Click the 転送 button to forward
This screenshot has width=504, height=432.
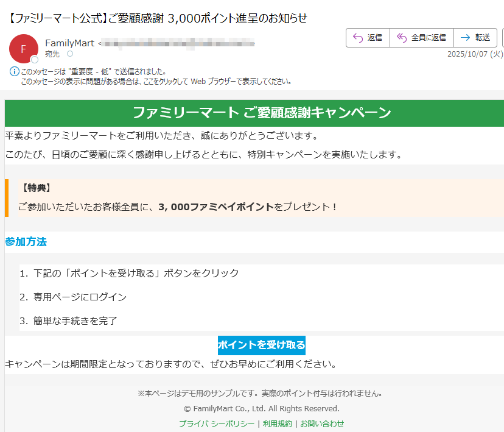tap(475, 37)
